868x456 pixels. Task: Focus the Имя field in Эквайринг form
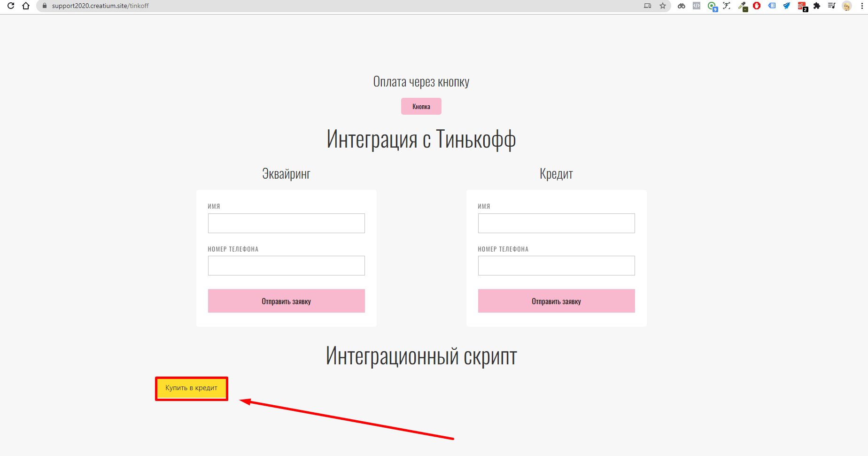[x=287, y=223]
